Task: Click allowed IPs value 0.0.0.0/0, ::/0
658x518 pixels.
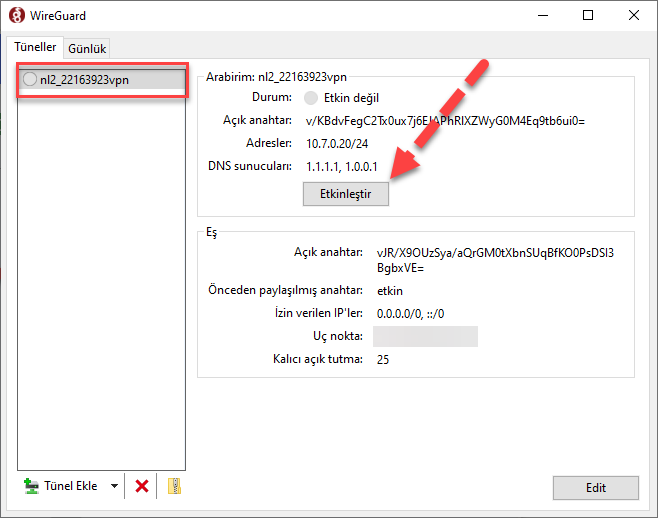Action: [410, 314]
